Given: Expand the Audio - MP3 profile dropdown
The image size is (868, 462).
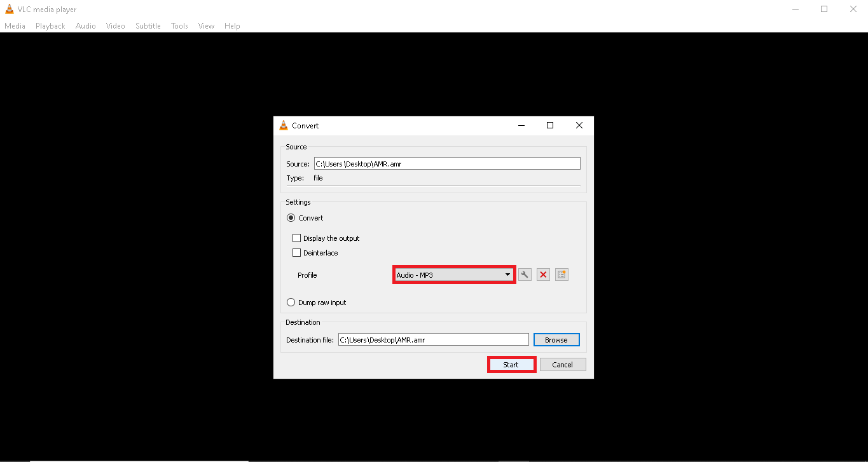Looking at the screenshot, I should [453, 275].
